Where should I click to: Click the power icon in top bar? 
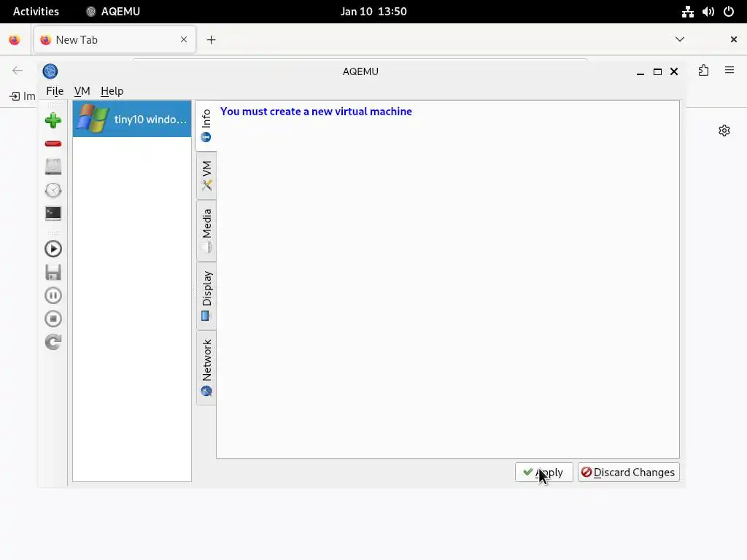click(x=729, y=12)
